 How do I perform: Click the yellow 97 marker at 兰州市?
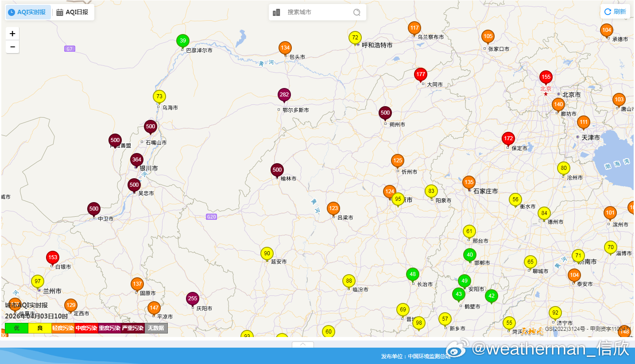point(38,281)
